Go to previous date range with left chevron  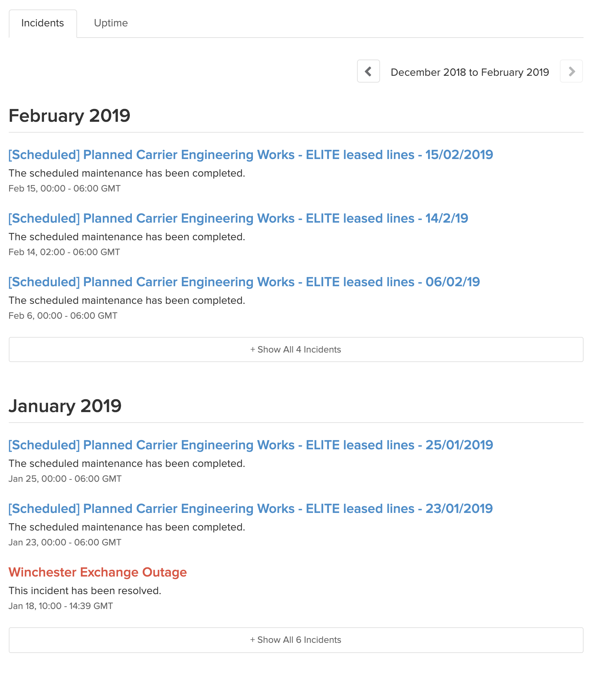click(368, 71)
